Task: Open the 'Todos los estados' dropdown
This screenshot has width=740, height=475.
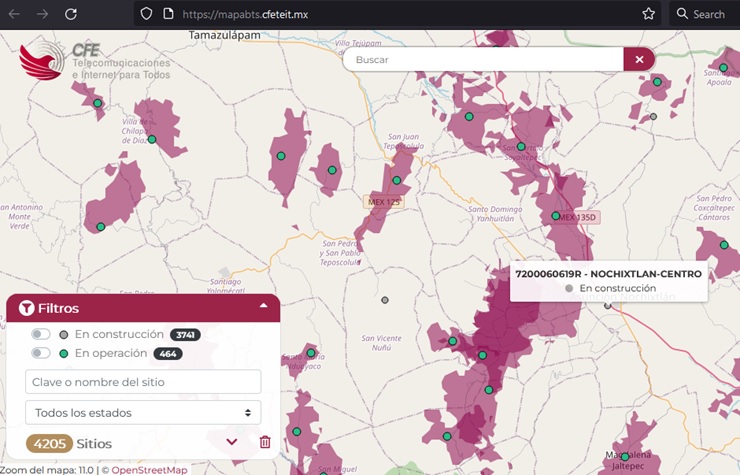Action: (143, 412)
